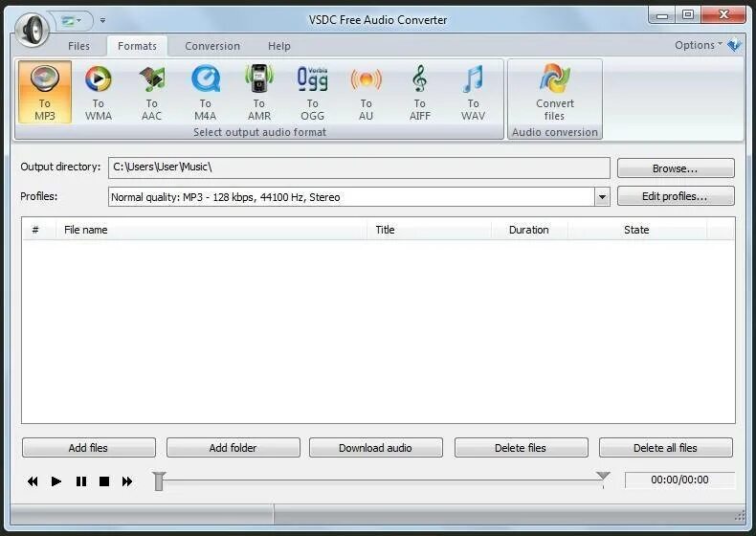Select the To AU format icon

pyautogui.click(x=366, y=93)
